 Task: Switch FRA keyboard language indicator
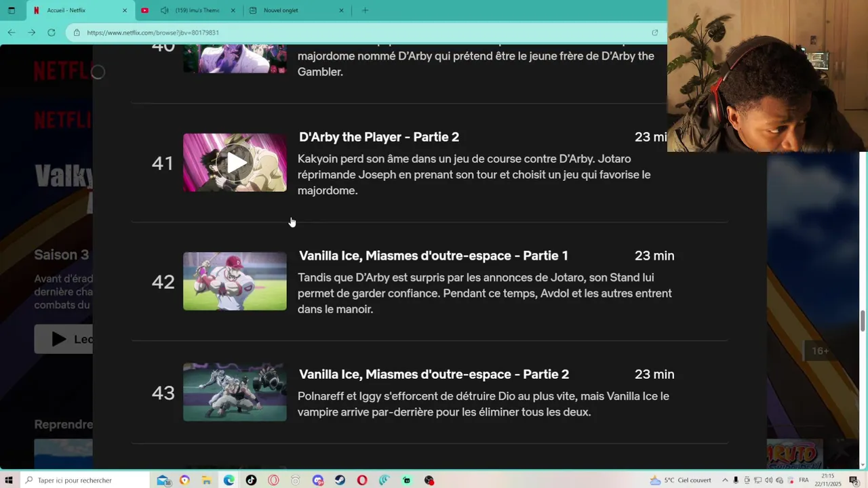pyautogui.click(x=804, y=480)
